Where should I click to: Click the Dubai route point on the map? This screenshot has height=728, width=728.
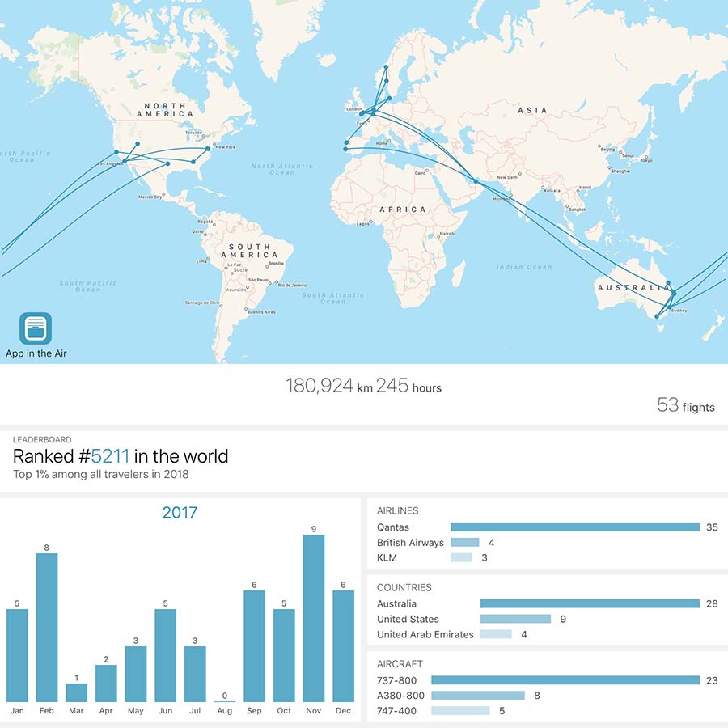point(476,181)
